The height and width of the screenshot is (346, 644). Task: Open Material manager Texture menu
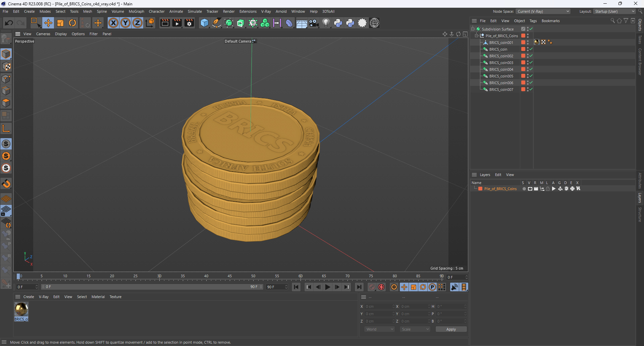[x=115, y=297]
